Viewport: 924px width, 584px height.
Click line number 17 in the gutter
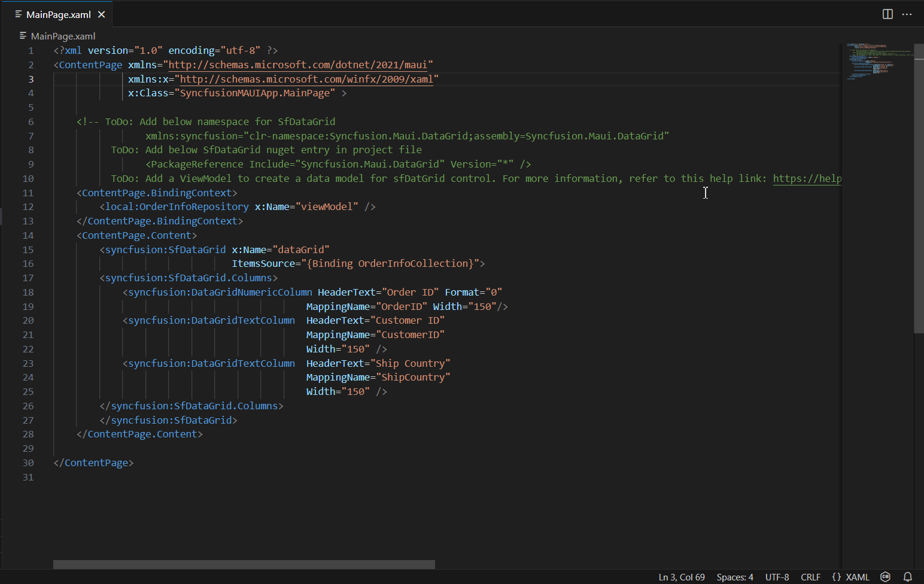(x=28, y=278)
